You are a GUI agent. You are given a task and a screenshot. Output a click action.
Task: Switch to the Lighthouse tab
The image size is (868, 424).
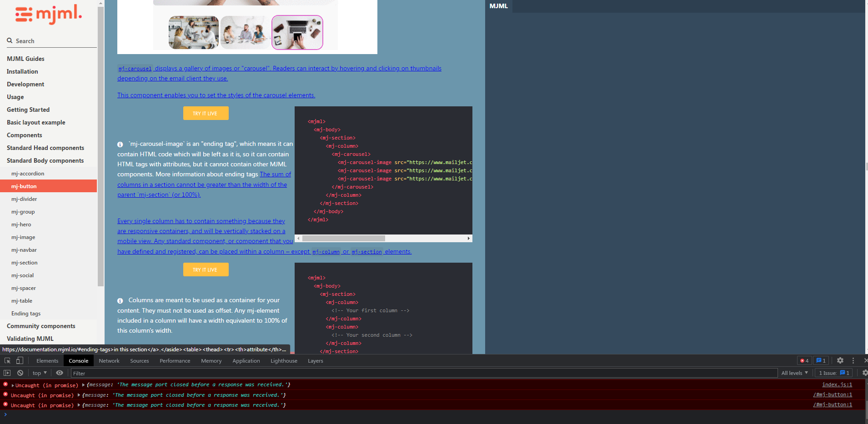(283, 360)
